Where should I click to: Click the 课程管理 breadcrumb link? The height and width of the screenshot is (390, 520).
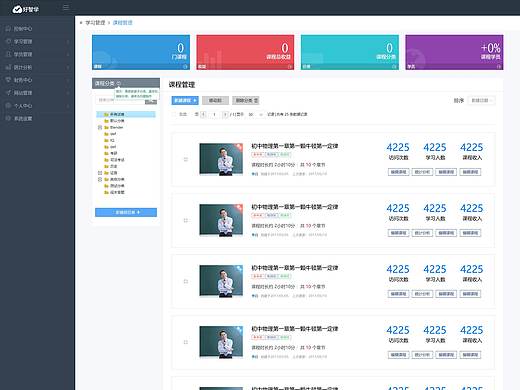pos(123,23)
